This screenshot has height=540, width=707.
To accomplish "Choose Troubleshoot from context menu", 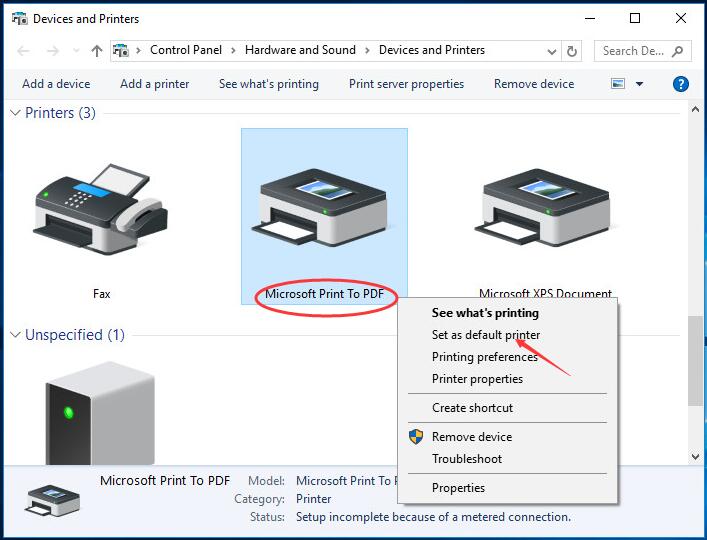I will [x=467, y=459].
